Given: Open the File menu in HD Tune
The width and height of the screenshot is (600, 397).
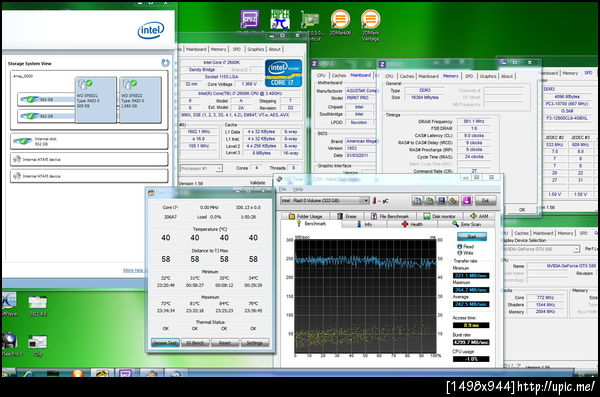Looking at the screenshot, I should pos(283,189).
